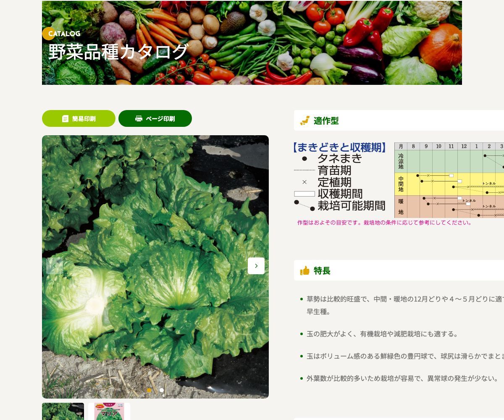The image size is (504, 420).
Task: Select the 適作型 section heading
Action: pos(326,121)
